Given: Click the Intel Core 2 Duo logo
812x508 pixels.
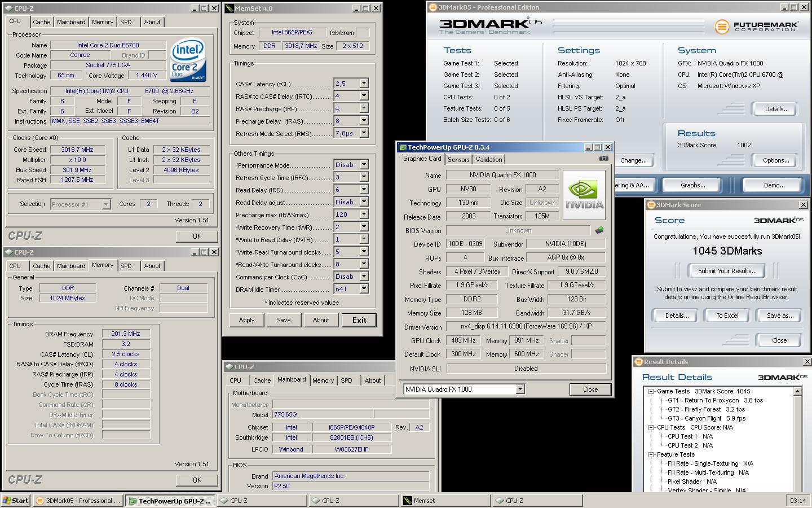Looking at the screenshot, I should 188,60.
